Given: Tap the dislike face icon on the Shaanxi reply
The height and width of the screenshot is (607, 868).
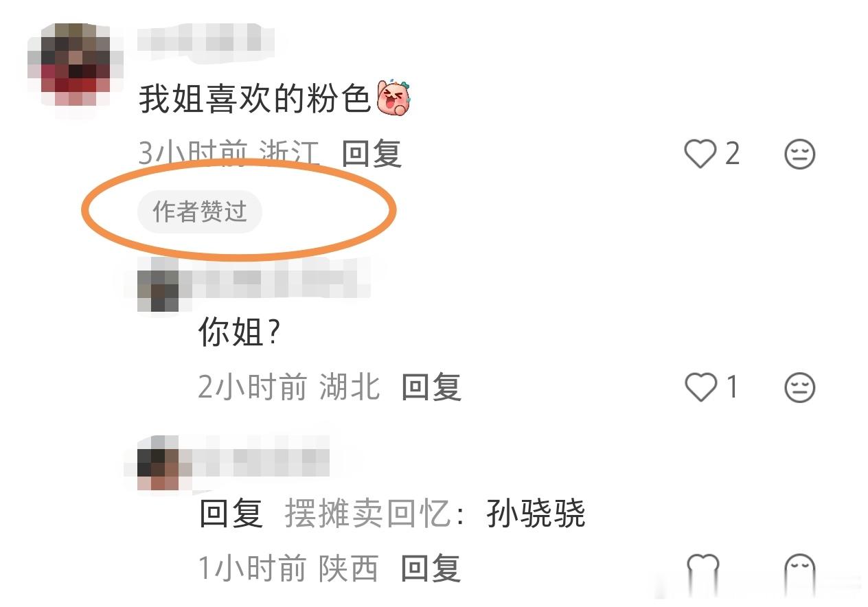Looking at the screenshot, I should 800,569.
